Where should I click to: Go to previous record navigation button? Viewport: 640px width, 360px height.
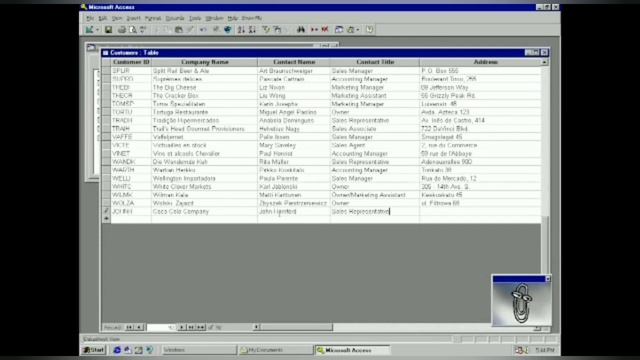(x=139, y=327)
